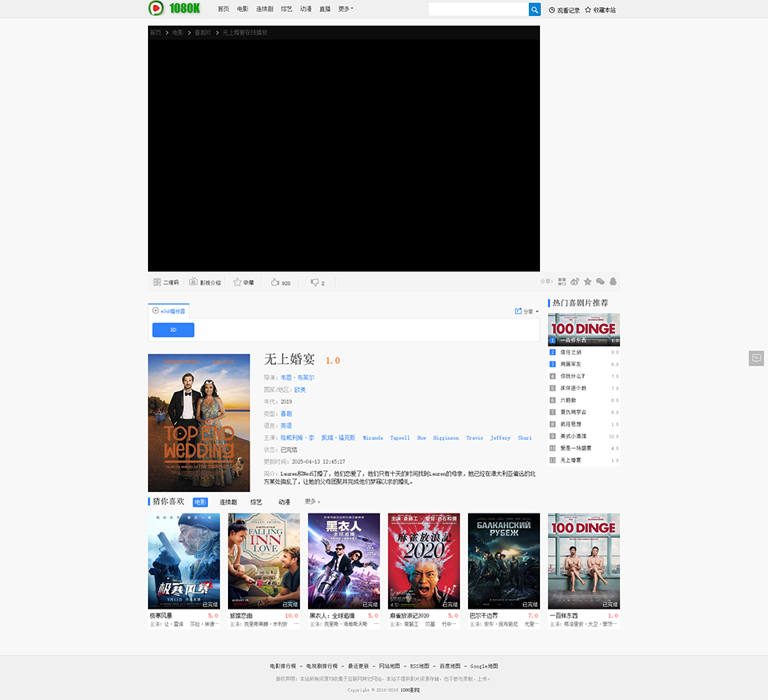This screenshot has width=768, height=700.
Task: Open the 黑衣人 movie poster thumbnail
Action: pyautogui.click(x=344, y=561)
